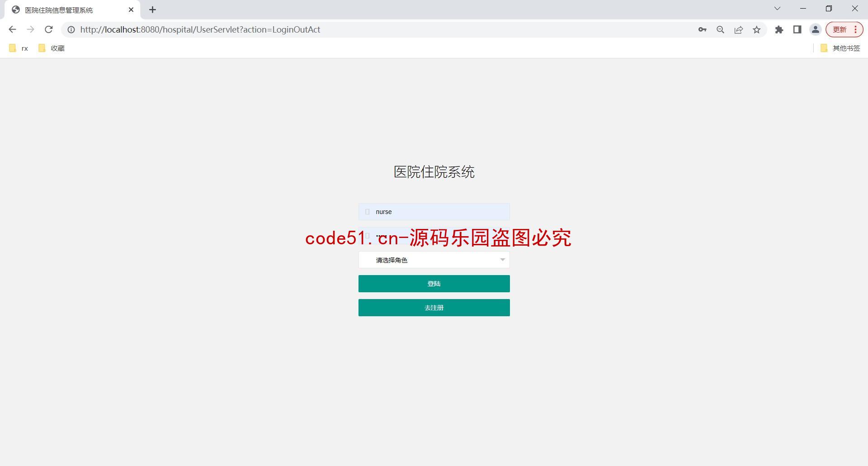Close the 医院住院信息管理系统 tab
Image resolution: width=868 pixels, height=466 pixels.
tap(131, 10)
